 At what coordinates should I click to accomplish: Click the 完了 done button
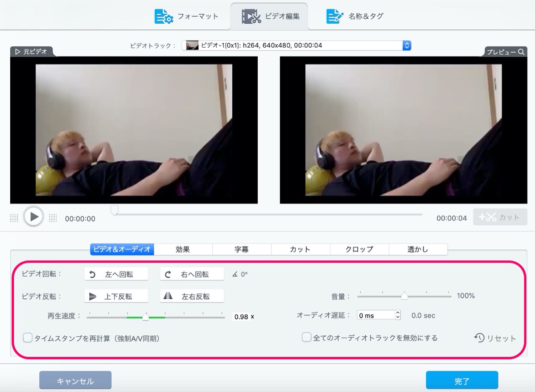click(462, 381)
